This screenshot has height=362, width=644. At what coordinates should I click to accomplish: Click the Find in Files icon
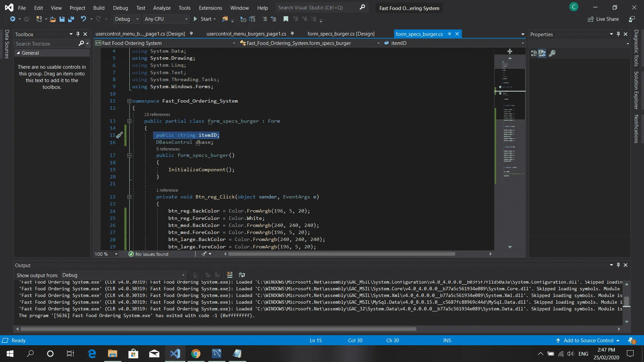pyautogui.click(x=225, y=19)
